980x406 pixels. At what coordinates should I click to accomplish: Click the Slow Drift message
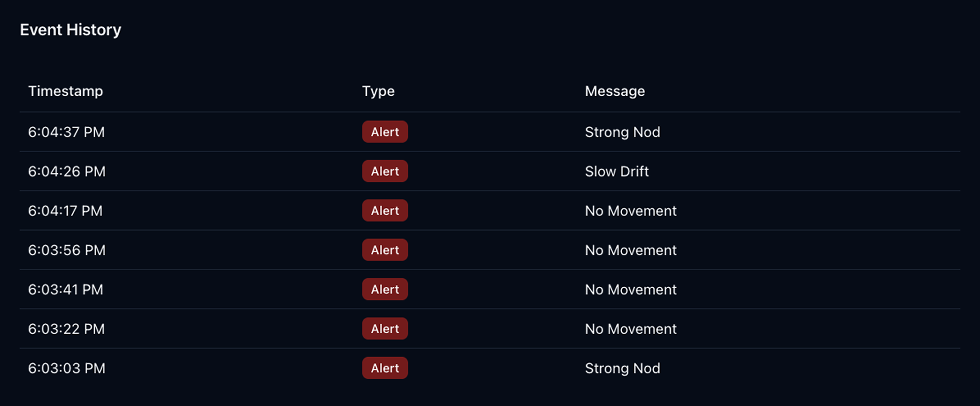point(617,171)
